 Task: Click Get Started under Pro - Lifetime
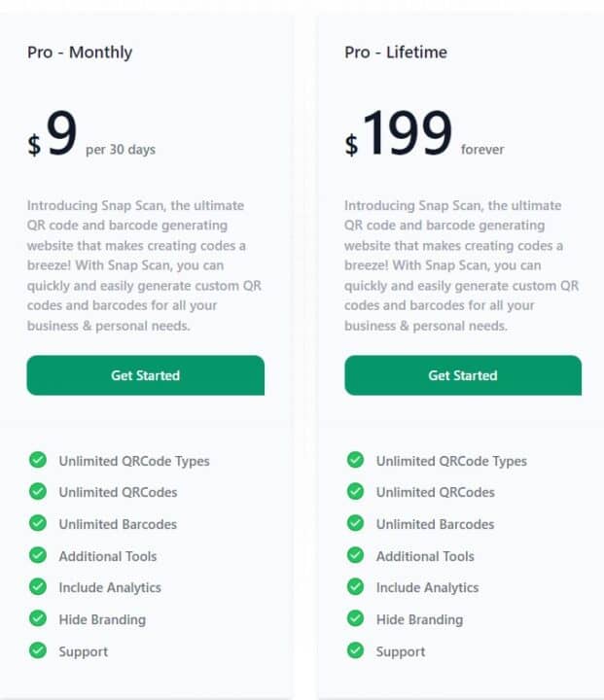click(x=463, y=375)
